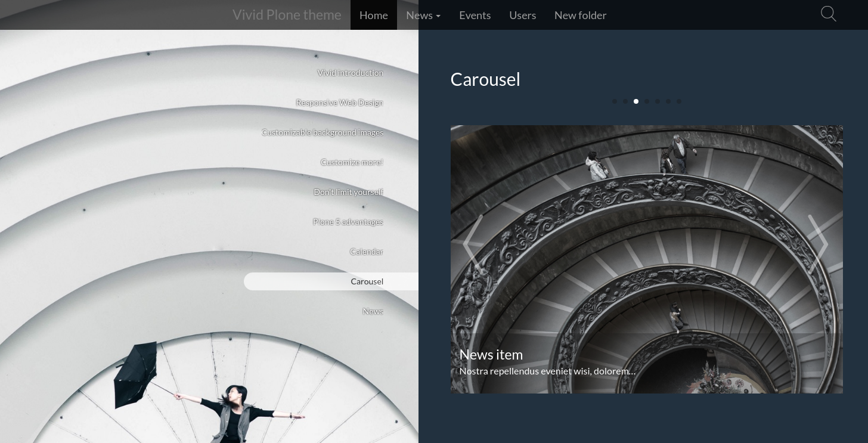Viewport: 868px width, 443px height.
Task: Open the Home menu item
Action: click(x=374, y=15)
